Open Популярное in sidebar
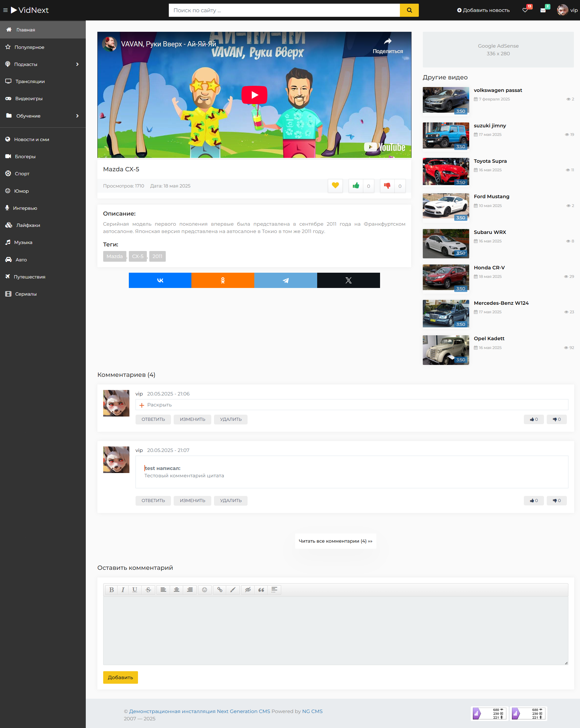The width and height of the screenshot is (580, 728). point(43,47)
